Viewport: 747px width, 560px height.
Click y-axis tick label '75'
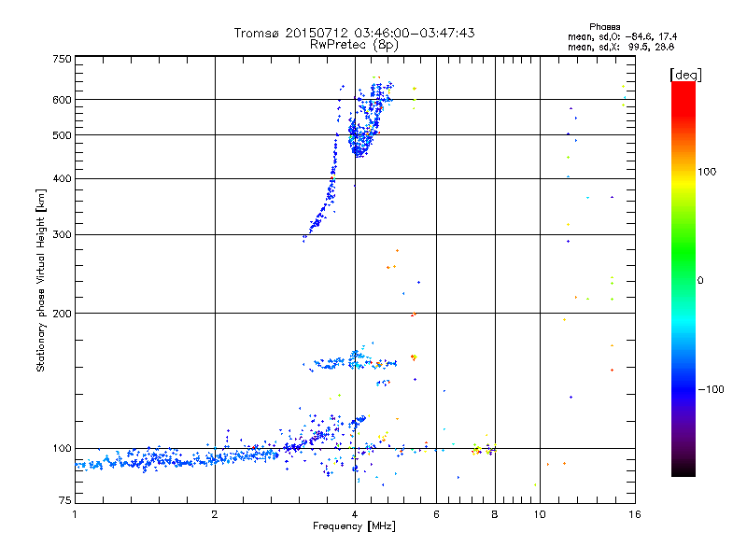click(65, 500)
